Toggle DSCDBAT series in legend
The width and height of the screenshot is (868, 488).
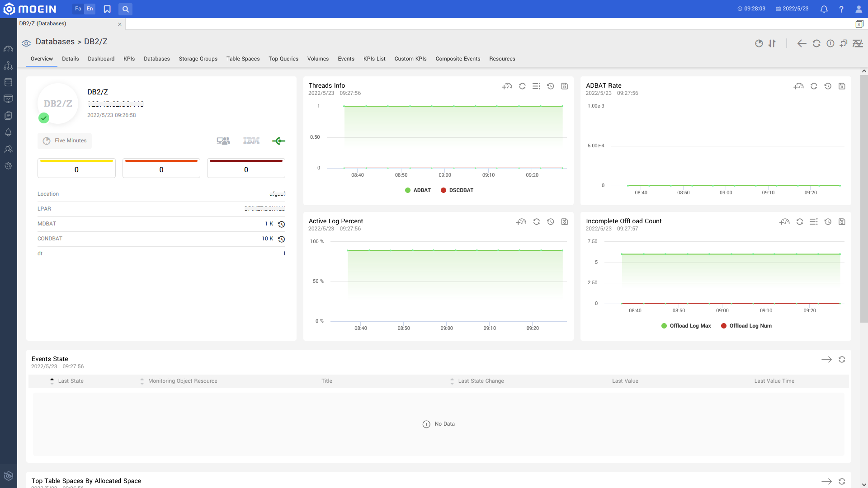[x=457, y=190]
